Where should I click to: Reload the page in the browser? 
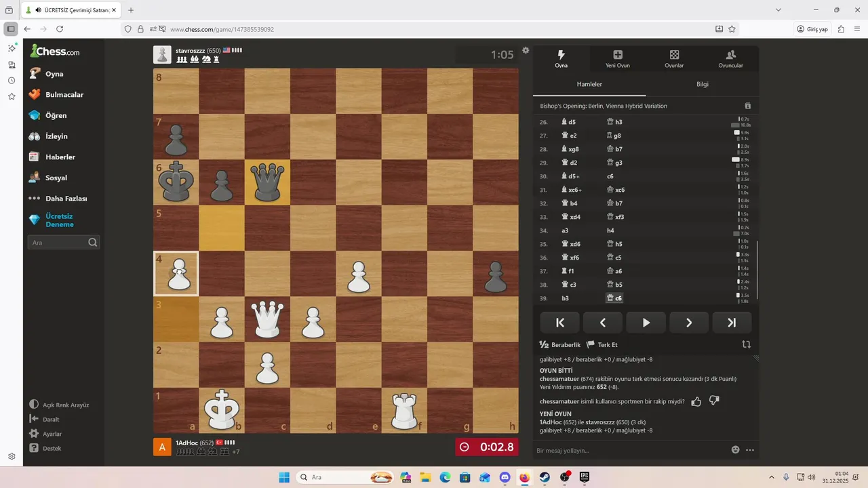[60, 29]
